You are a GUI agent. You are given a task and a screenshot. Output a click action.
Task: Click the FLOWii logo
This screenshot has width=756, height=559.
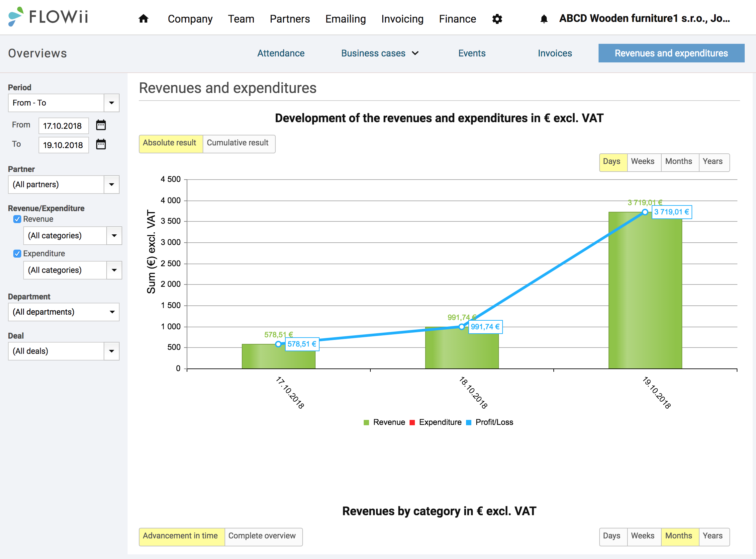pyautogui.click(x=48, y=17)
